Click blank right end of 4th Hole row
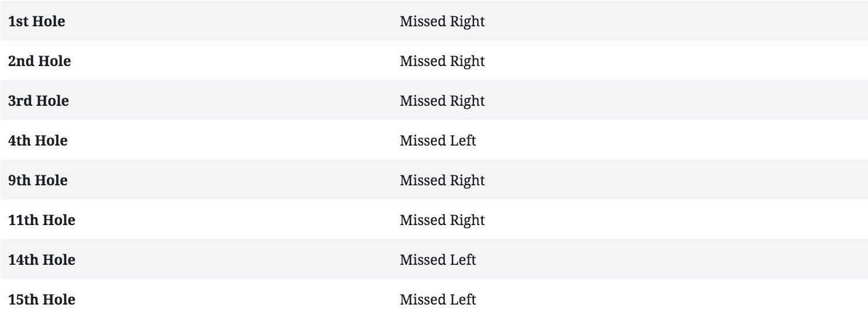 [760, 141]
